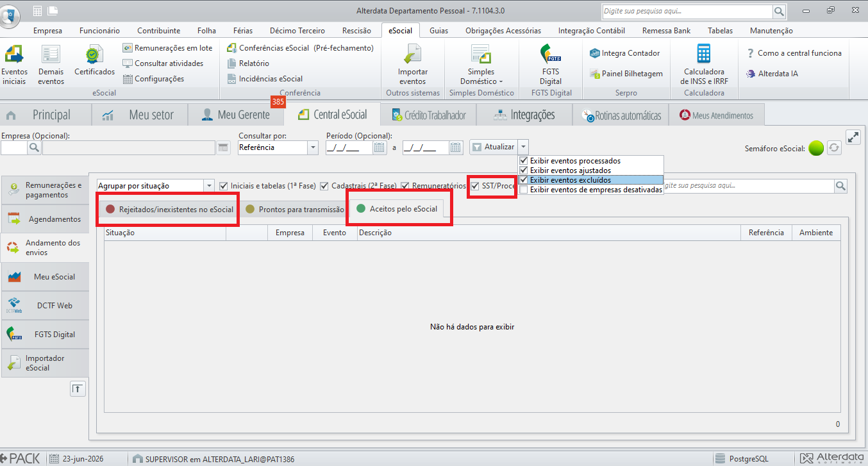This screenshot has height=466, width=868.
Task: Open Conferências eSocial (Pré-fechamento) link
Action: [301, 48]
